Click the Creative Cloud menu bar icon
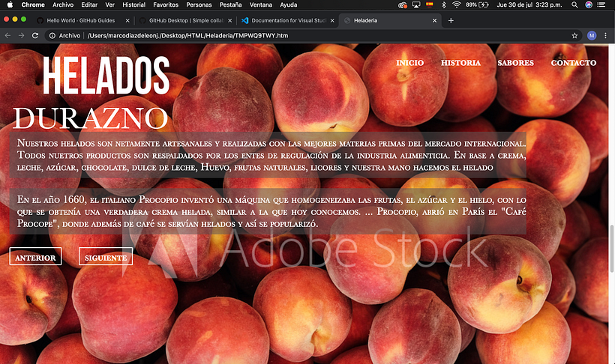Screen dimensions: 615x364 click(403, 4)
